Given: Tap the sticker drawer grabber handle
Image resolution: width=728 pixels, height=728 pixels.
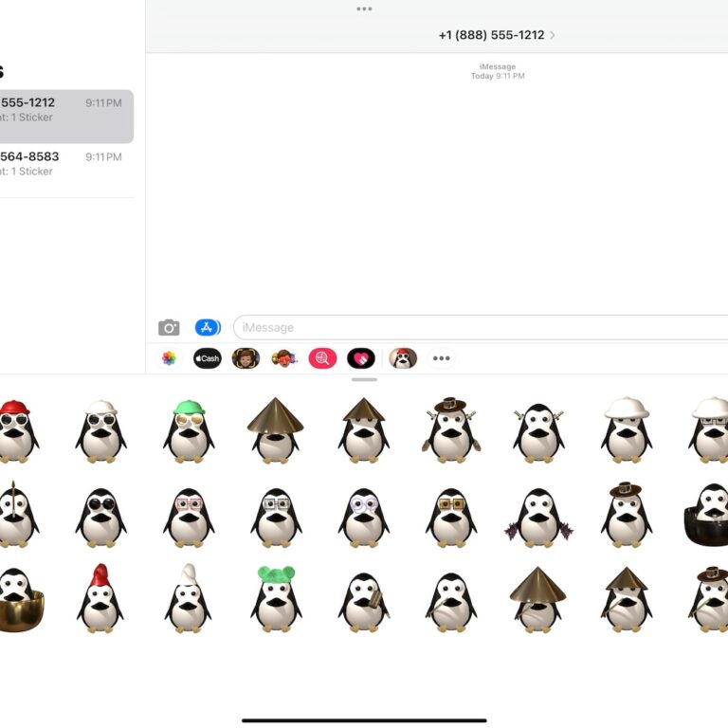Looking at the screenshot, I should 364,379.
